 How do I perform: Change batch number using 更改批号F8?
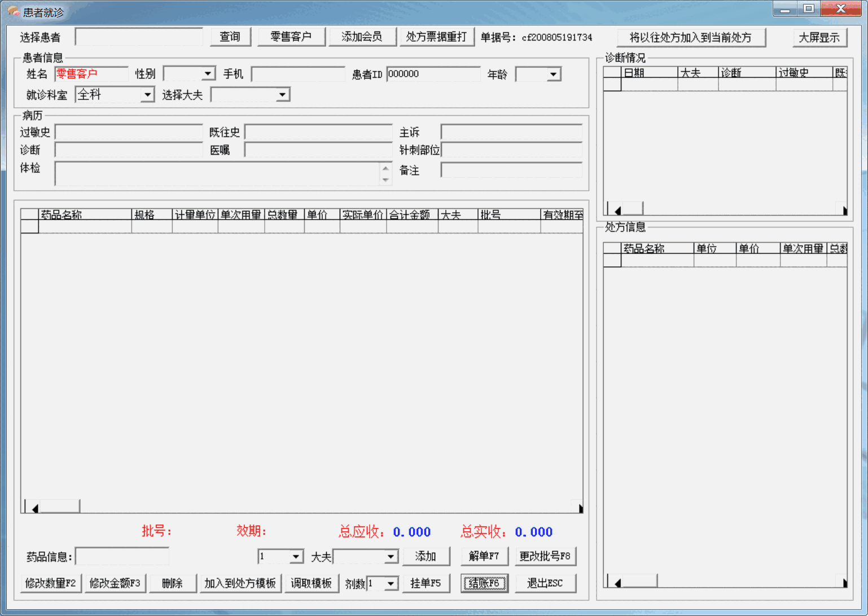tap(545, 556)
